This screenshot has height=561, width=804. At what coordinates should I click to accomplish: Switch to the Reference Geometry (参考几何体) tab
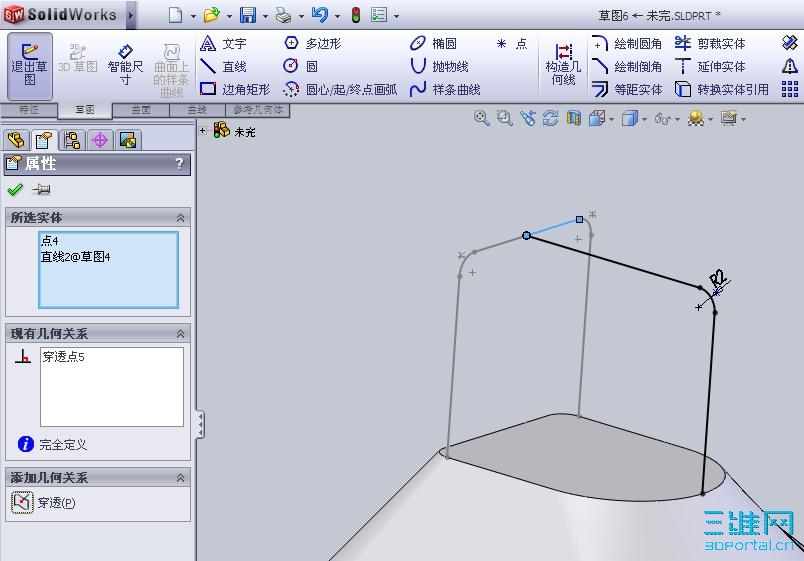coord(258,110)
